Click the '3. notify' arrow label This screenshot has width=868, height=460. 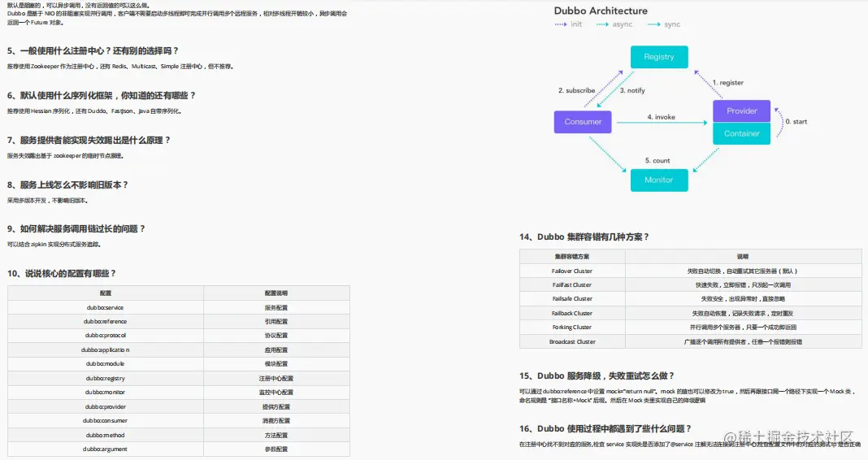click(x=632, y=90)
